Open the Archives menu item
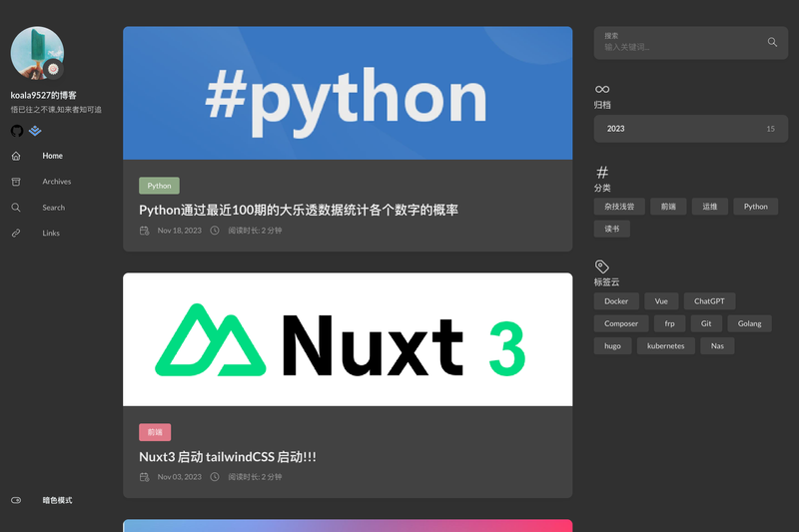 click(x=57, y=182)
